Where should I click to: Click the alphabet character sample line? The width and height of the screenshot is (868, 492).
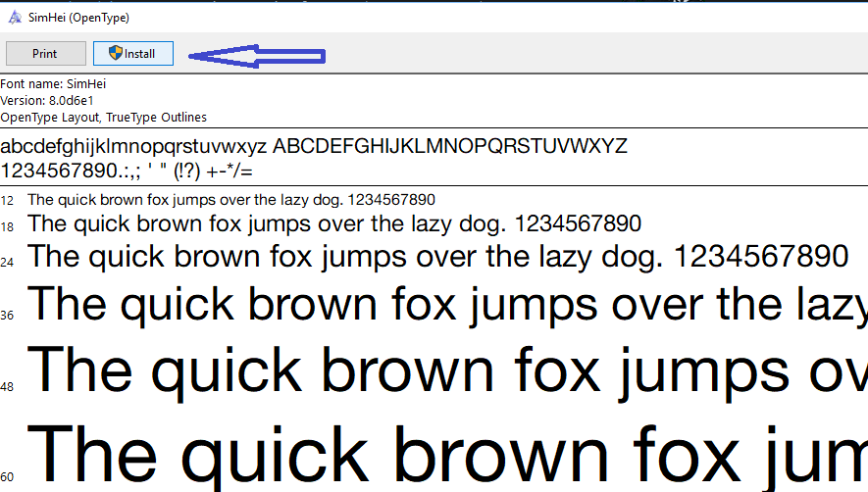tap(314, 147)
